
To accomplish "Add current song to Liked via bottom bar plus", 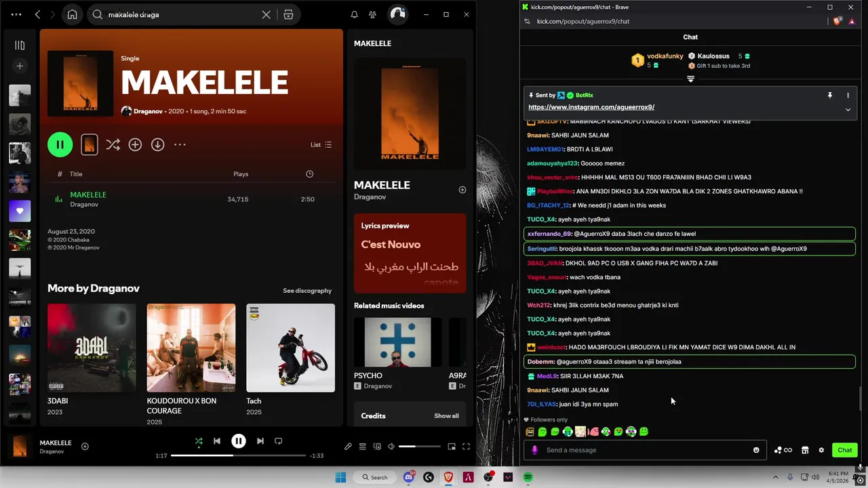I will [x=85, y=446].
